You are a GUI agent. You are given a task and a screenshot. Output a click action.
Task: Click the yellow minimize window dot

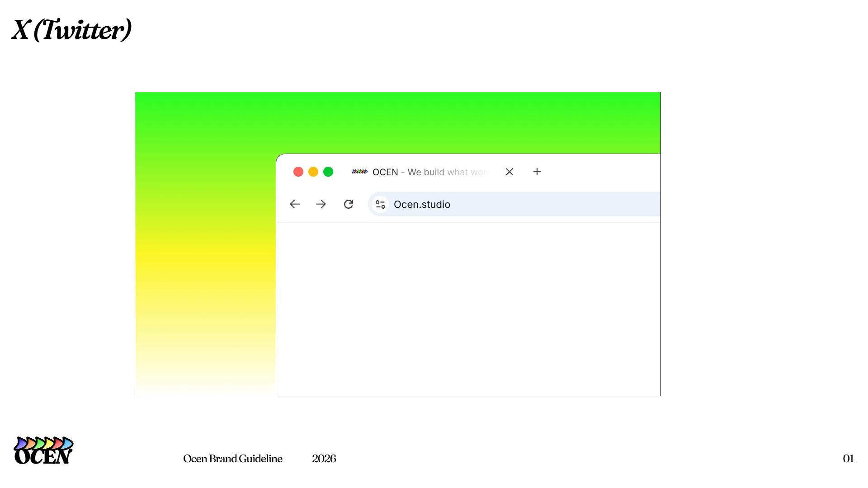[313, 172]
